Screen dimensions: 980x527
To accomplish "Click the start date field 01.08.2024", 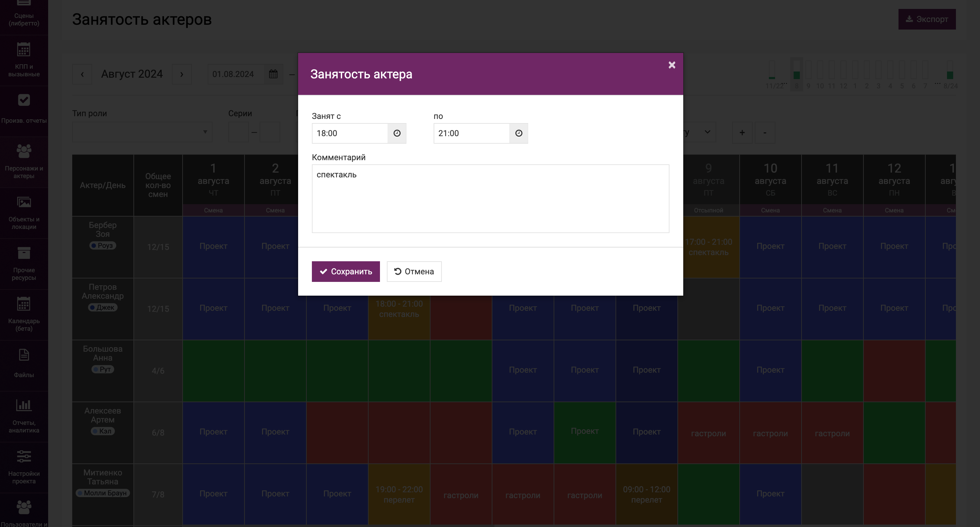I will (x=236, y=74).
